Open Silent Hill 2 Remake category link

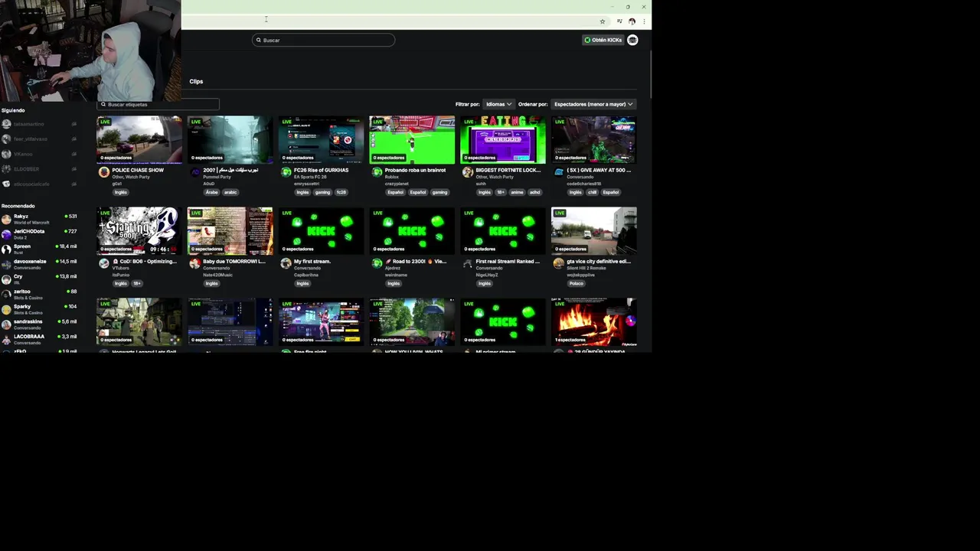point(588,268)
